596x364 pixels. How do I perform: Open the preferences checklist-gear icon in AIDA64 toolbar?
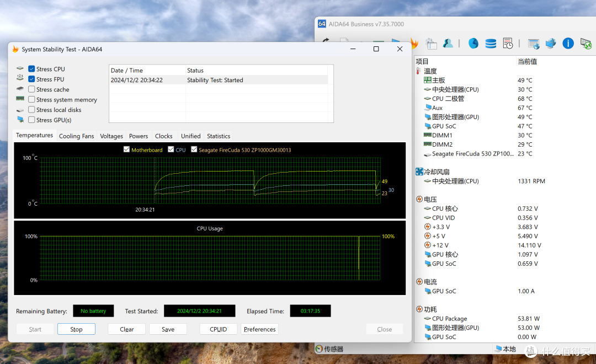(431, 44)
